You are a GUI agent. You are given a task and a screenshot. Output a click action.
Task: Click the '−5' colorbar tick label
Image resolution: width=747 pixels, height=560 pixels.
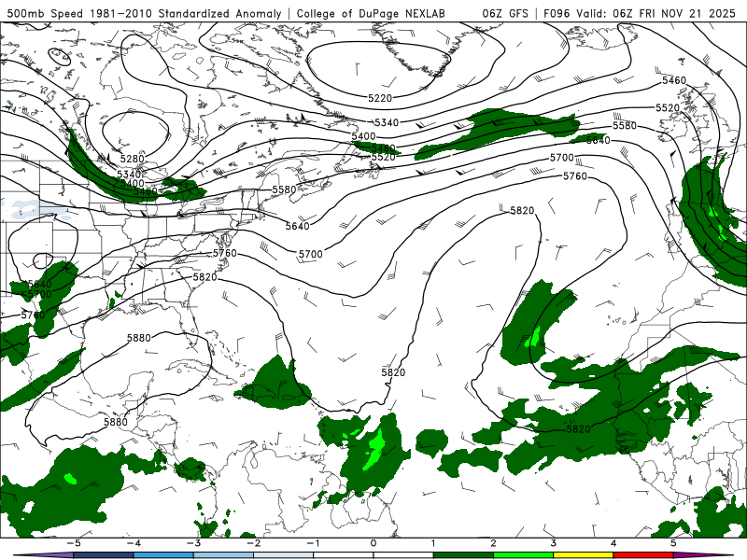tap(73, 543)
